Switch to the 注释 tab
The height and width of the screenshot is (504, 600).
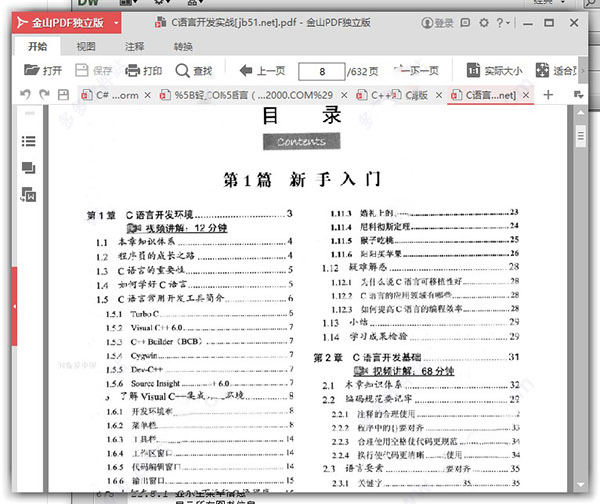pos(135,47)
